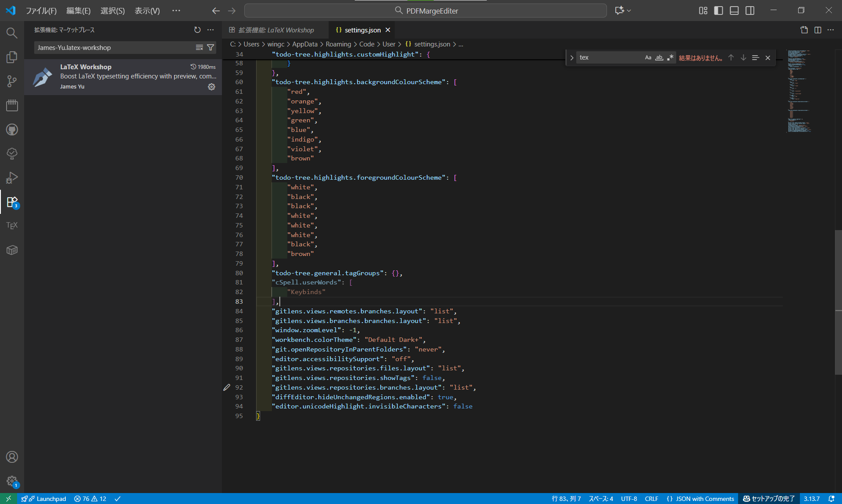Screen dimensions: 842x504
Task: Click the JSON with Comments language mode
Action: 700,499
